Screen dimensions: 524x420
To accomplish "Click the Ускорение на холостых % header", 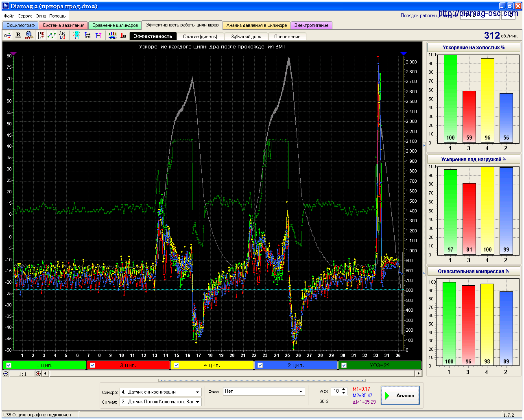I will (x=474, y=48).
